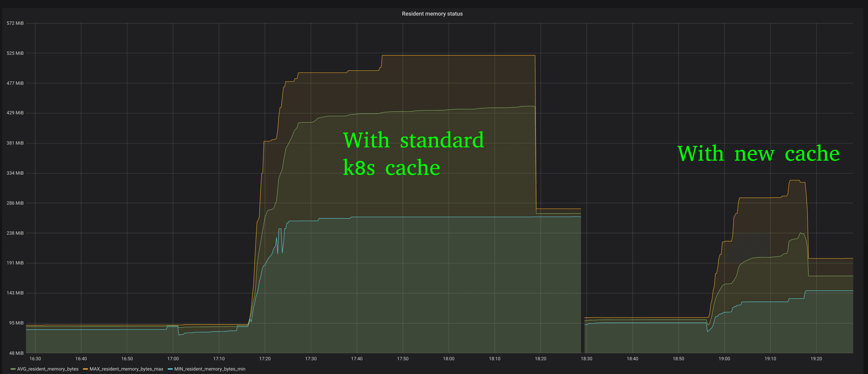Click the 191 MiB y-axis label

(x=15, y=263)
